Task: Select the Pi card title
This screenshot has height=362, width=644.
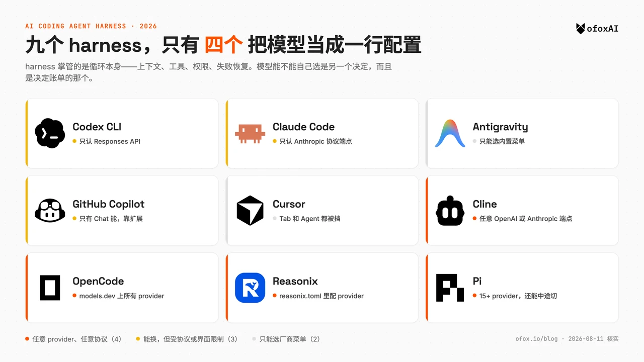Action: point(477,281)
